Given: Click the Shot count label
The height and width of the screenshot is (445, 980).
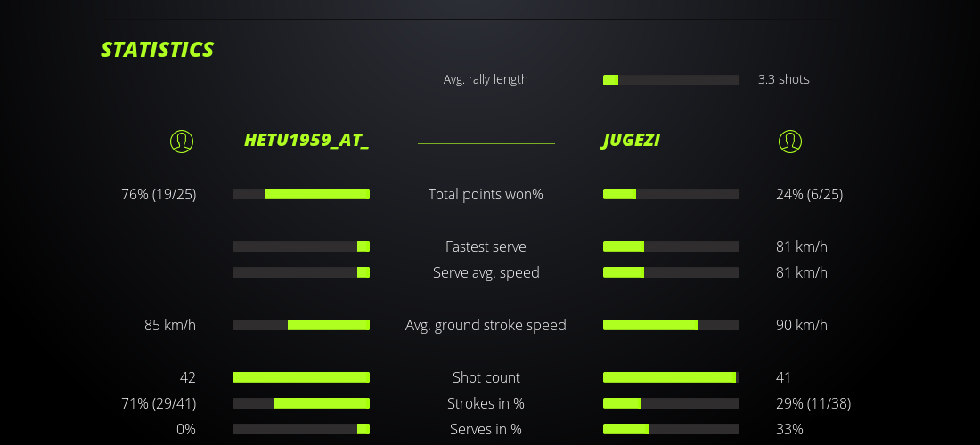Looking at the screenshot, I should pyautogui.click(x=486, y=377).
